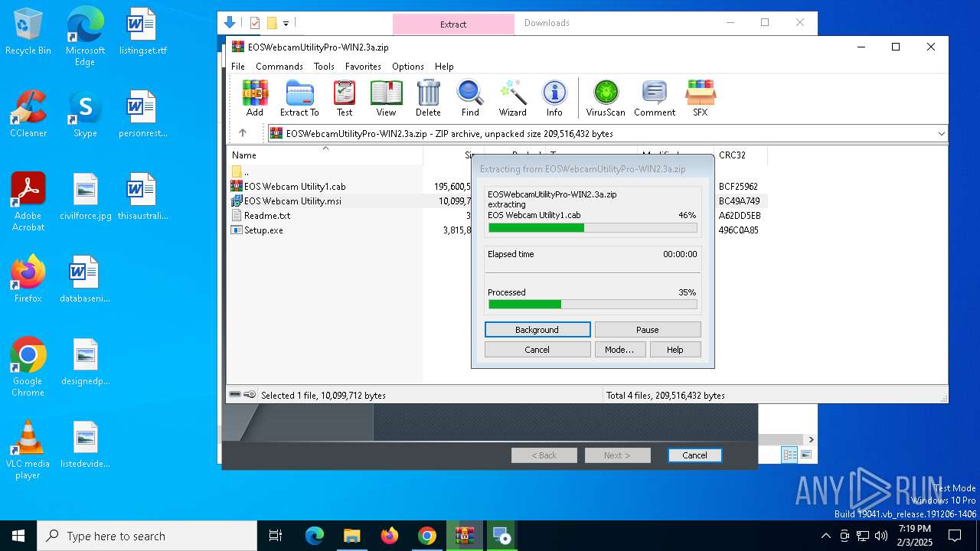Image resolution: width=980 pixels, height=551 pixels.
Task: Click the Find magnifier toolbar icon
Action: pyautogui.click(x=470, y=98)
